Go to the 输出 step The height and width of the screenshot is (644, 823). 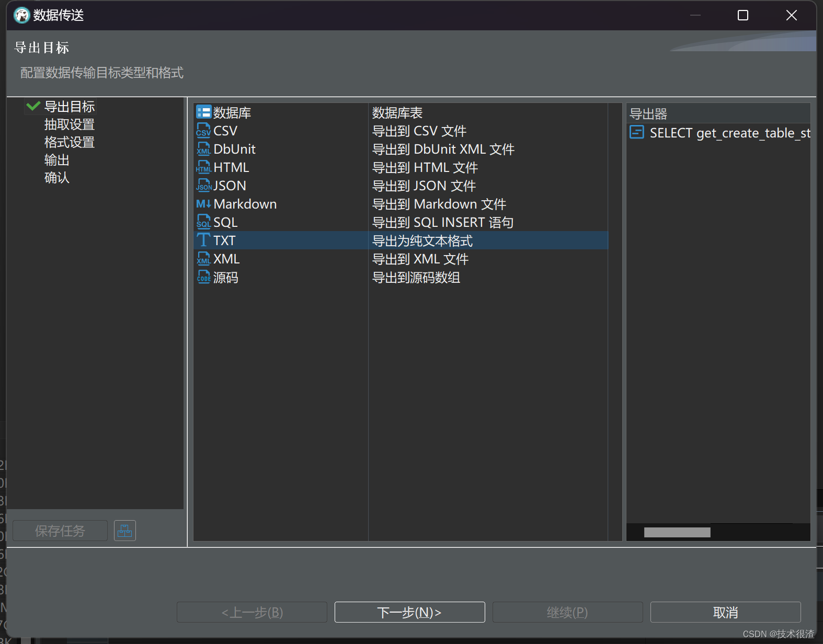[57, 160]
